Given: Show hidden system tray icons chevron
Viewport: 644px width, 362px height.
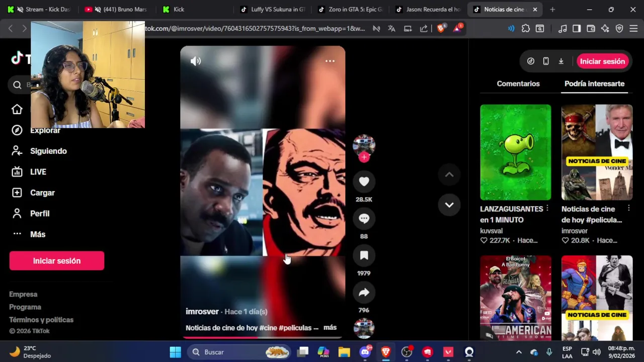Looking at the screenshot, I should pyautogui.click(x=519, y=352).
